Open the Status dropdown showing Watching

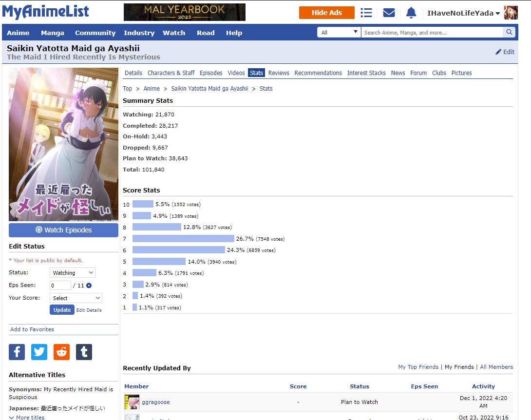pos(72,273)
